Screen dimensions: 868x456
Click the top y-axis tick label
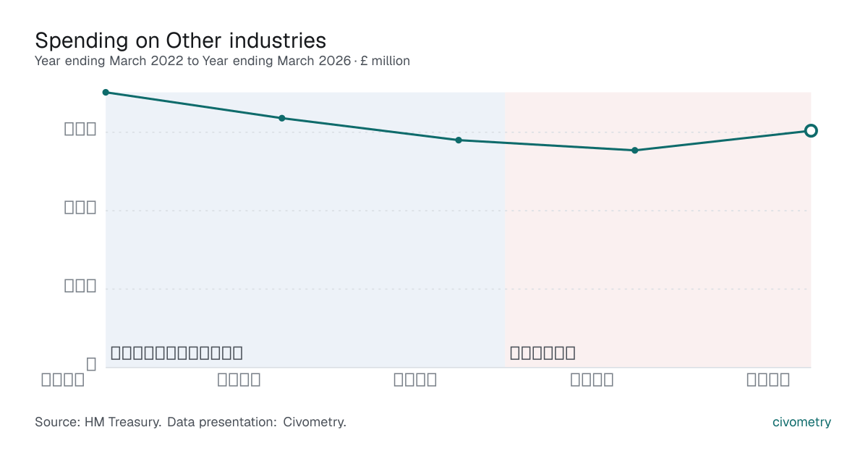[x=80, y=130]
